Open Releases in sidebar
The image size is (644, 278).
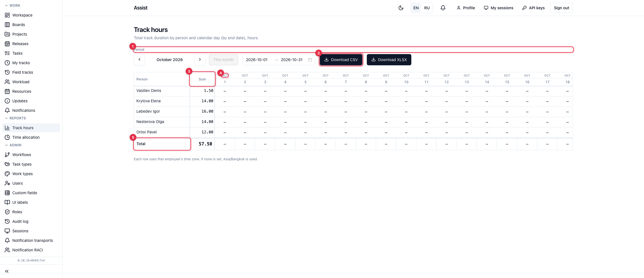coord(31,44)
